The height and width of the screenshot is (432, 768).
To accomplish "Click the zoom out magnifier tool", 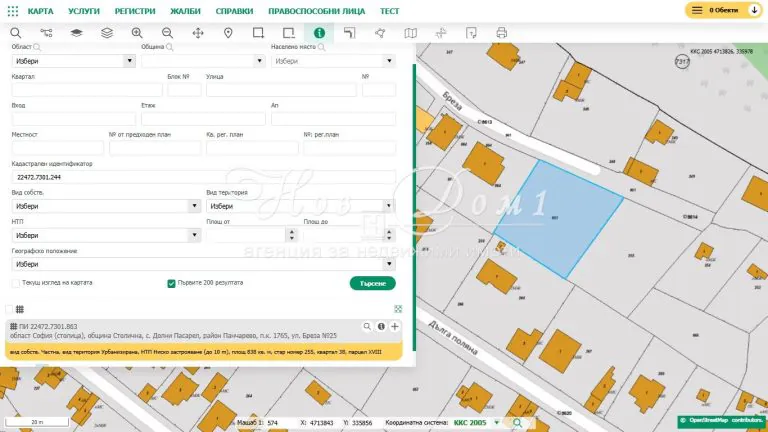I will pos(167,33).
